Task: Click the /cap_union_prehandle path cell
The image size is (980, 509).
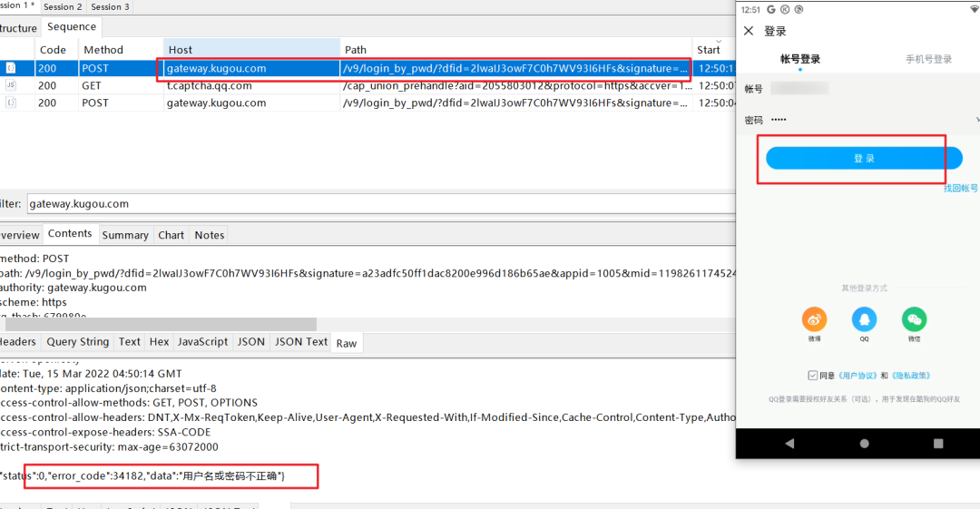Action: point(516,85)
